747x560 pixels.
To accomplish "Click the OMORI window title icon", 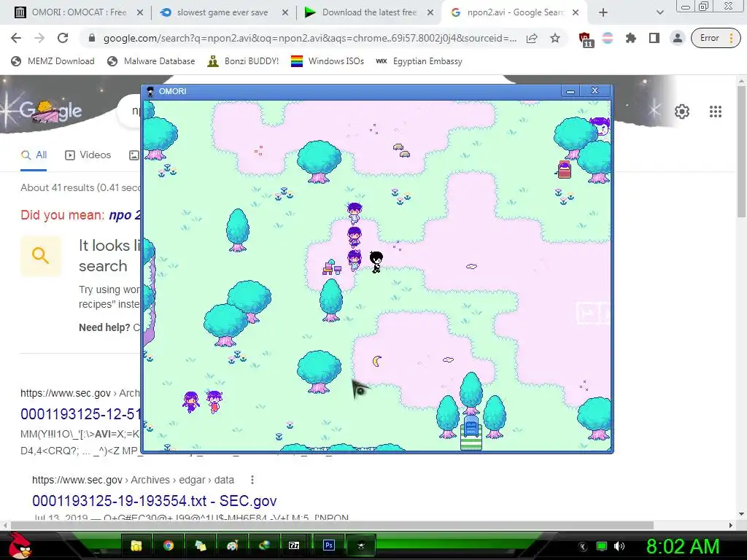I will click(x=150, y=91).
